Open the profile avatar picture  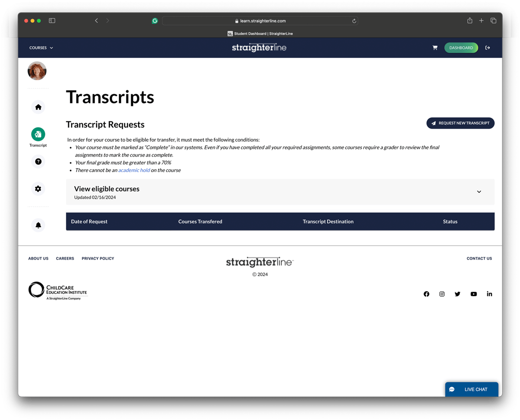pos(37,71)
